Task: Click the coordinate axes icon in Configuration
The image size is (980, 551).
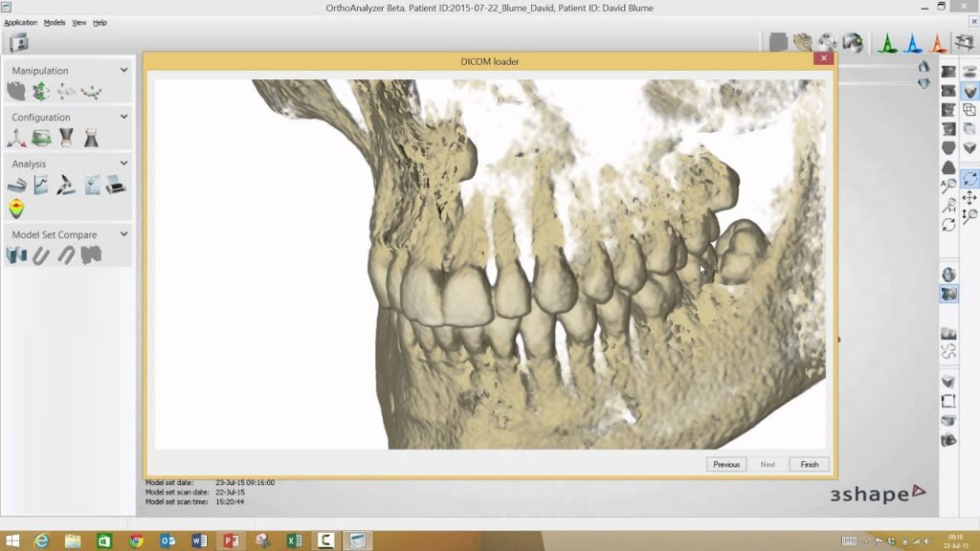Action: [16, 138]
